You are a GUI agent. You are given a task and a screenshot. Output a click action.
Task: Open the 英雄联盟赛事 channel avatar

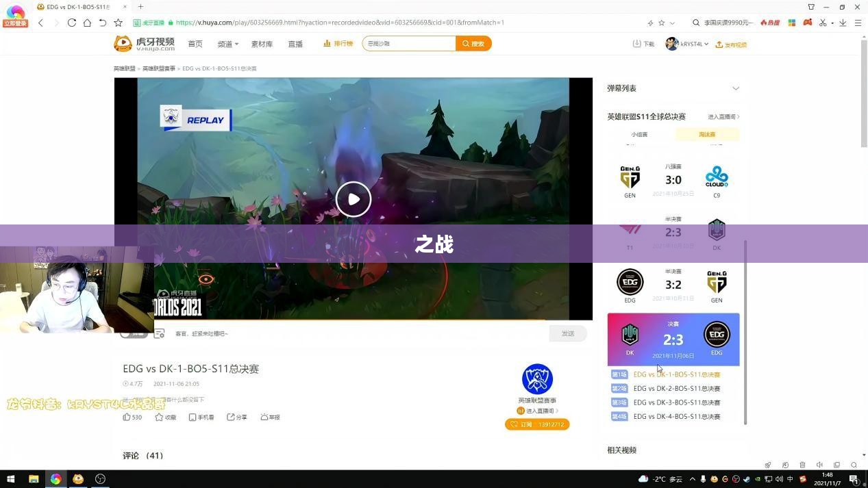537,378
